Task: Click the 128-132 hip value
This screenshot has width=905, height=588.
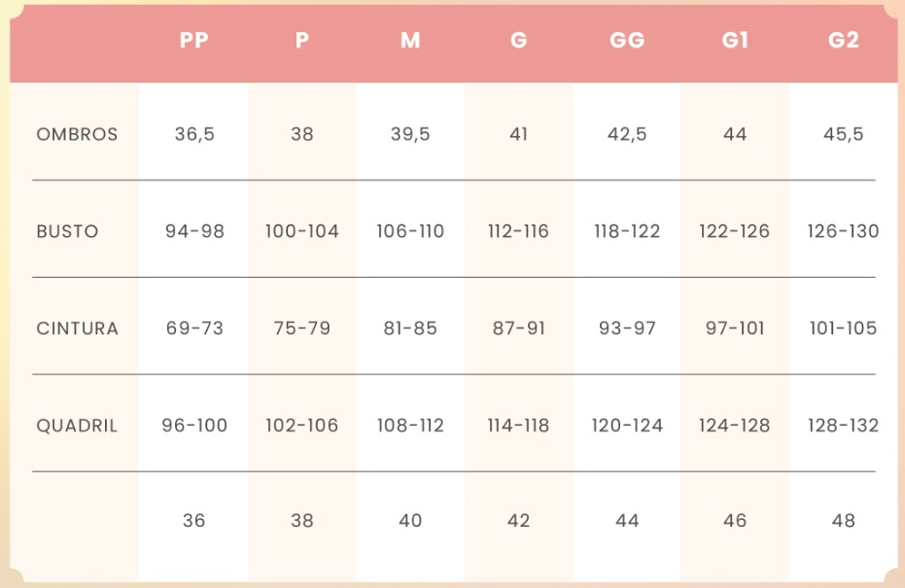Action: [x=843, y=426]
